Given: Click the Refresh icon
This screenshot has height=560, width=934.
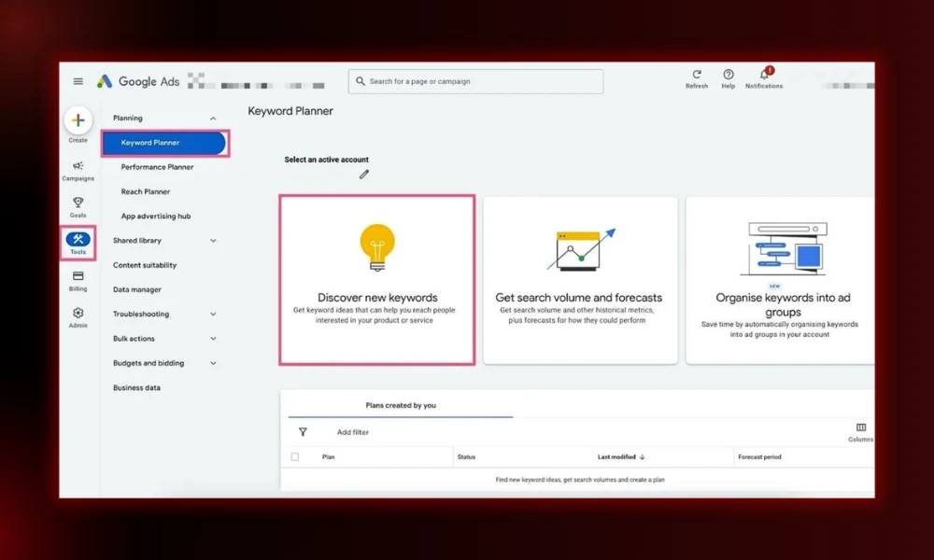Looking at the screenshot, I should point(697,75).
